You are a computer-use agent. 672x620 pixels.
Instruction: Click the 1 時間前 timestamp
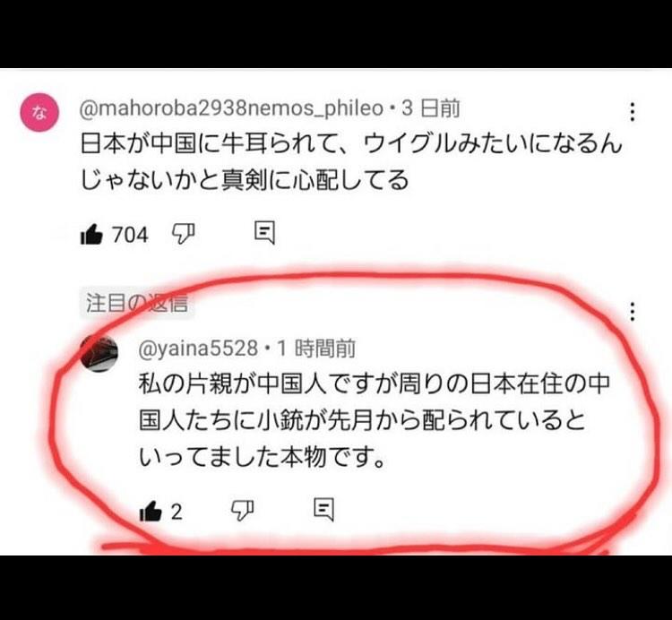[x=316, y=349]
